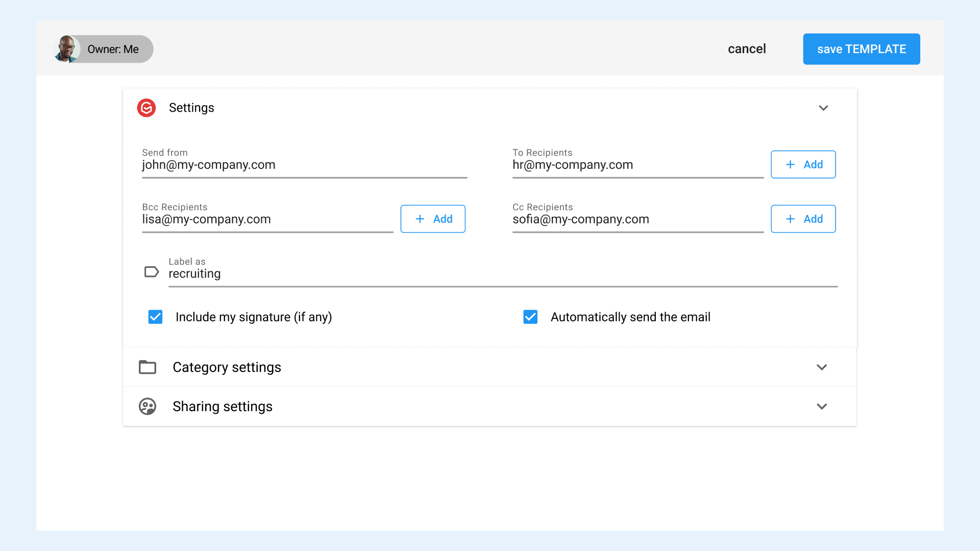
Task: Collapse the Settings section chevron
Action: tap(823, 108)
